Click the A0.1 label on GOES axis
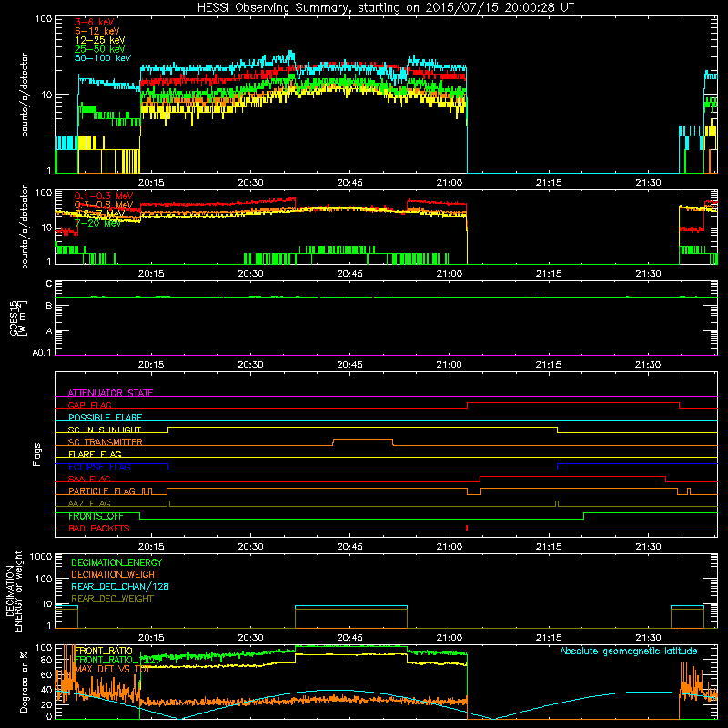 tap(42, 353)
